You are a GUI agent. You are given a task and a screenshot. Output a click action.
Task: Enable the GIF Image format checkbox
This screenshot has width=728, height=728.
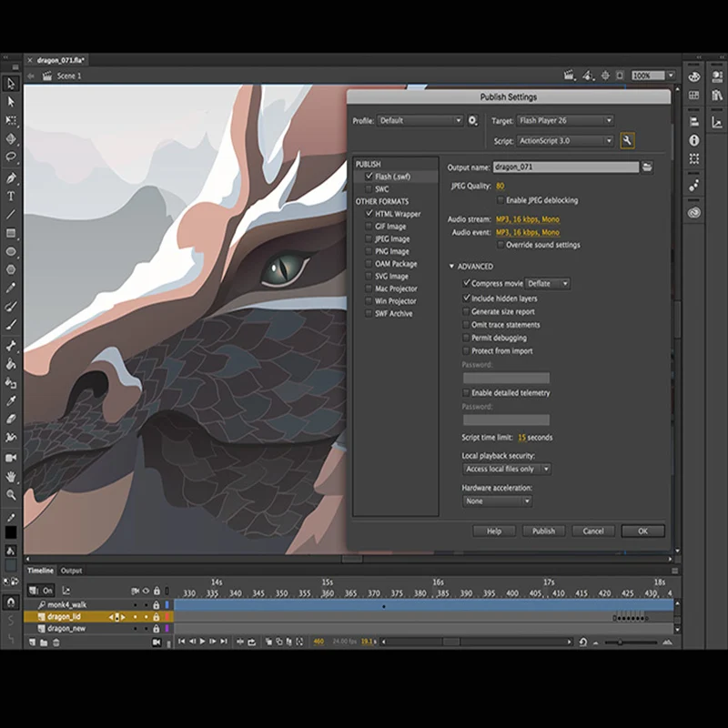[368, 227]
